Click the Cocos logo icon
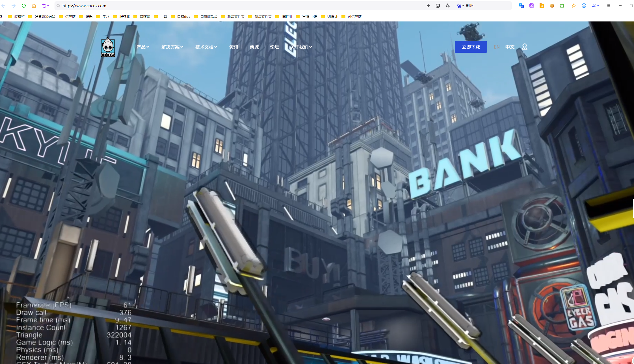 pos(108,47)
